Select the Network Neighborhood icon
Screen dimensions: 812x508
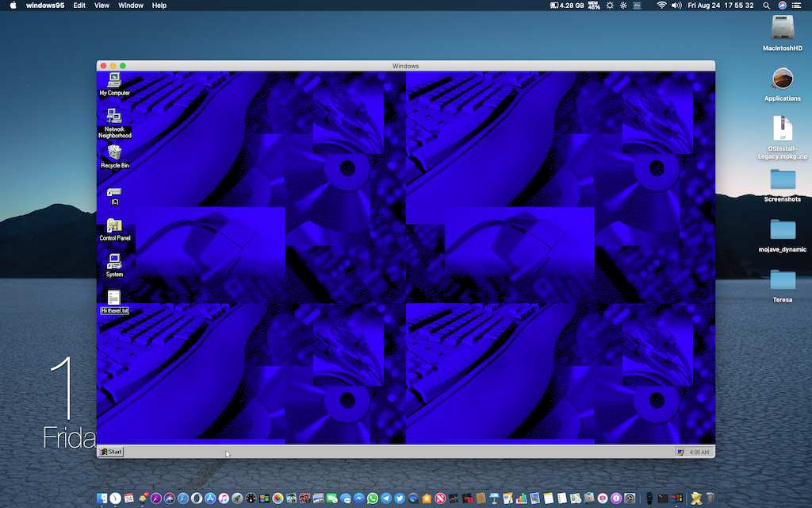114,123
